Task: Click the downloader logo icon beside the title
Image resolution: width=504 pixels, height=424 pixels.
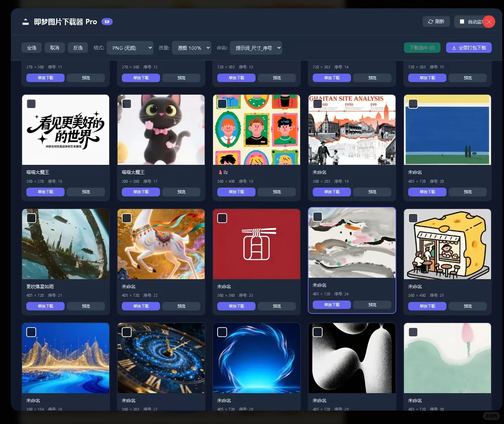Action: coord(26,22)
